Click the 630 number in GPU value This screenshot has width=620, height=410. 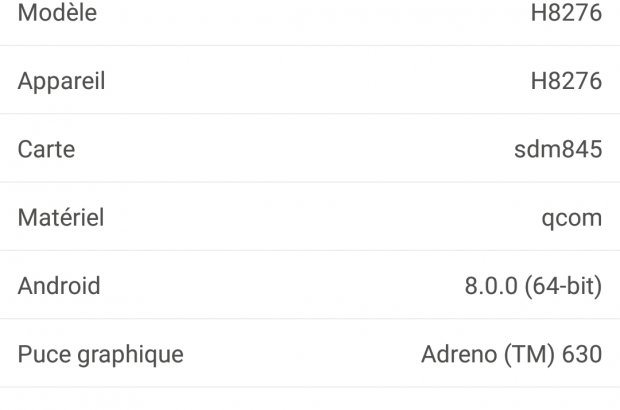click(584, 355)
